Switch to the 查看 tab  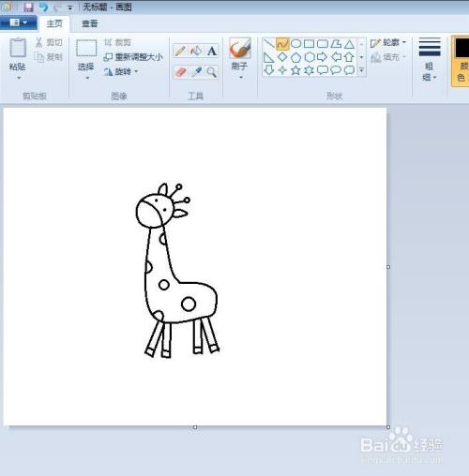89,23
